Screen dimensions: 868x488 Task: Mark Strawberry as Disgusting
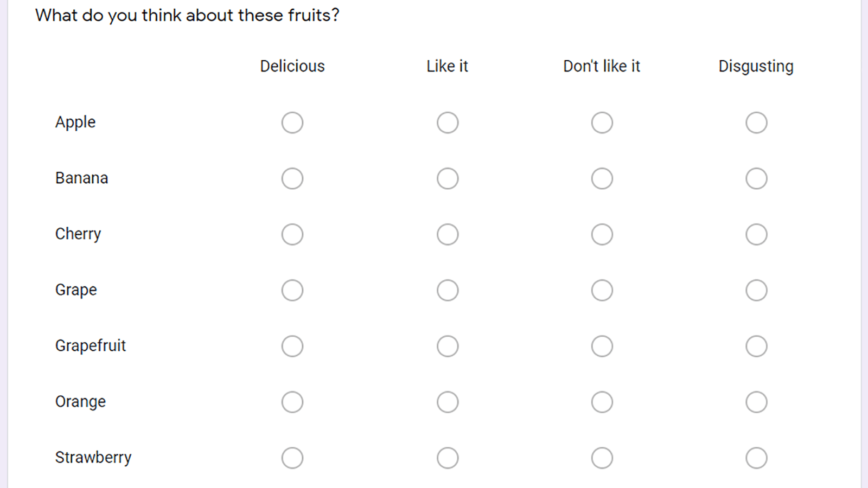click(x=756, y=458)
